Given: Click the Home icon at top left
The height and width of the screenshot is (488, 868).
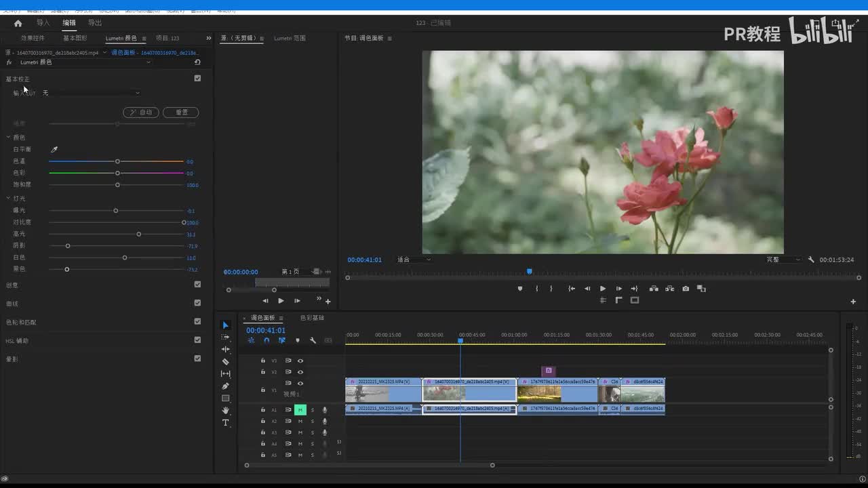Looking at the screenshot, I should point(18,23).
